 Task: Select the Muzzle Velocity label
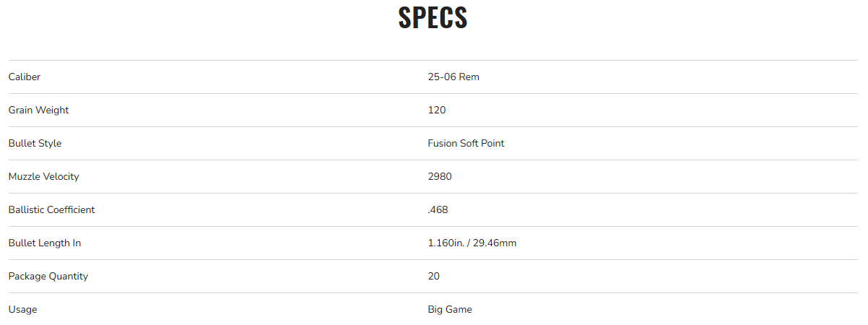pos(43,177)
